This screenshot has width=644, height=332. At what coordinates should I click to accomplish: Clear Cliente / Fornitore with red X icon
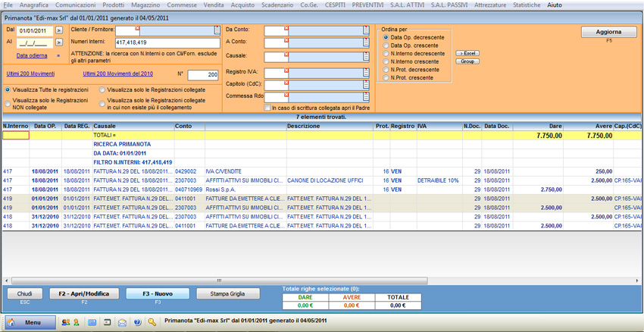pyautogui.click(x=136, y=29)
